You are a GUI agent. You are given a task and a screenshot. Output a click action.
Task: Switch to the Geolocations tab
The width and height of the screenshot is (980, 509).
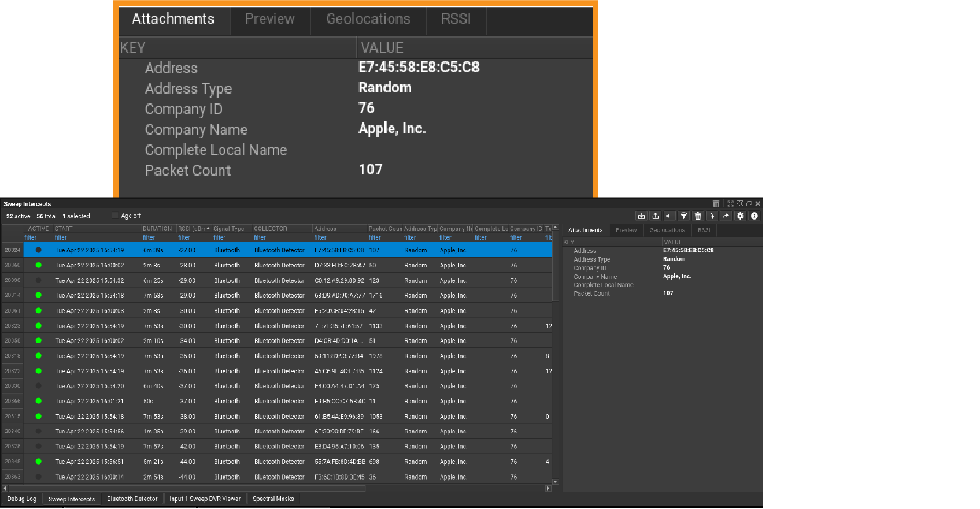tap(667, 231)
